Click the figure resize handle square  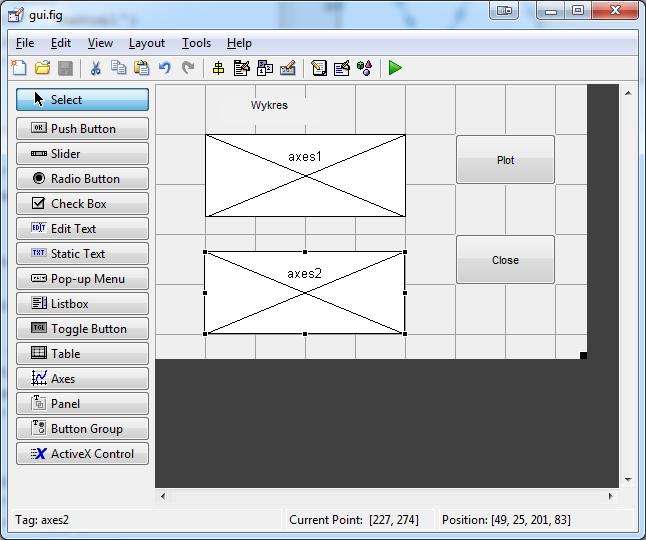point(583,355)
